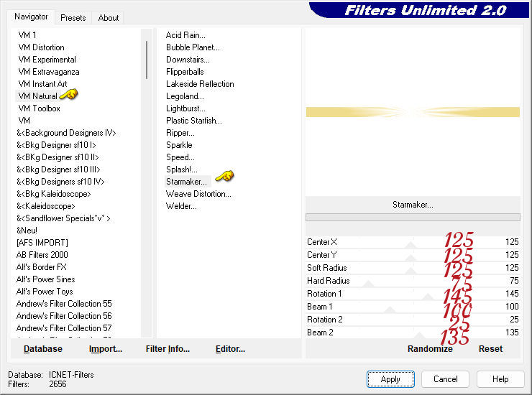This screenshot has height=395, width=532.
Task: Select Andrew's Filter Collection 56
Action: pos(64,316)
